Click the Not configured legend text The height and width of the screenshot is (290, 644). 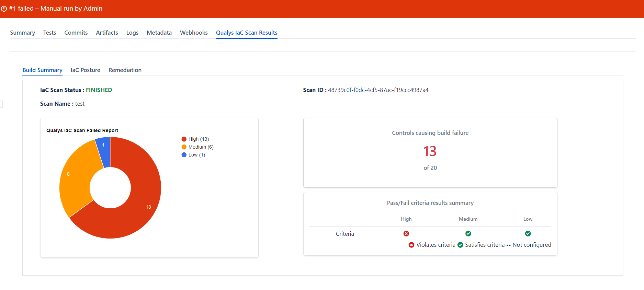coord(532,245)
